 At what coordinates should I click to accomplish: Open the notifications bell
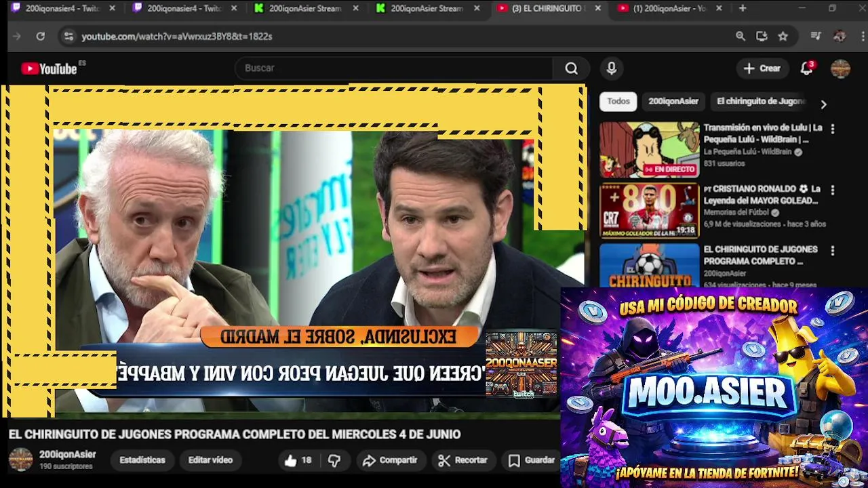(806, 68)
